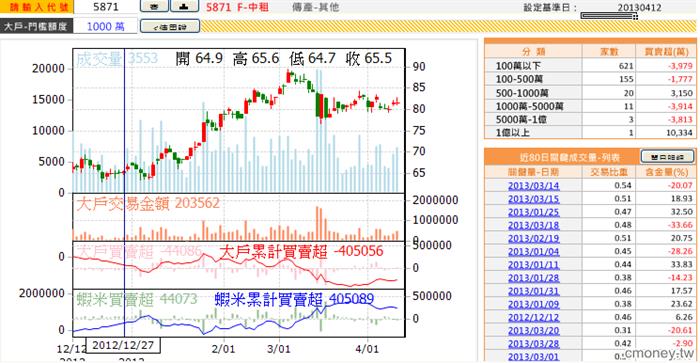Click the button next to the 1000 萬 threshold
The height and width of the screenshot is (363, 700).
[170, 26]
